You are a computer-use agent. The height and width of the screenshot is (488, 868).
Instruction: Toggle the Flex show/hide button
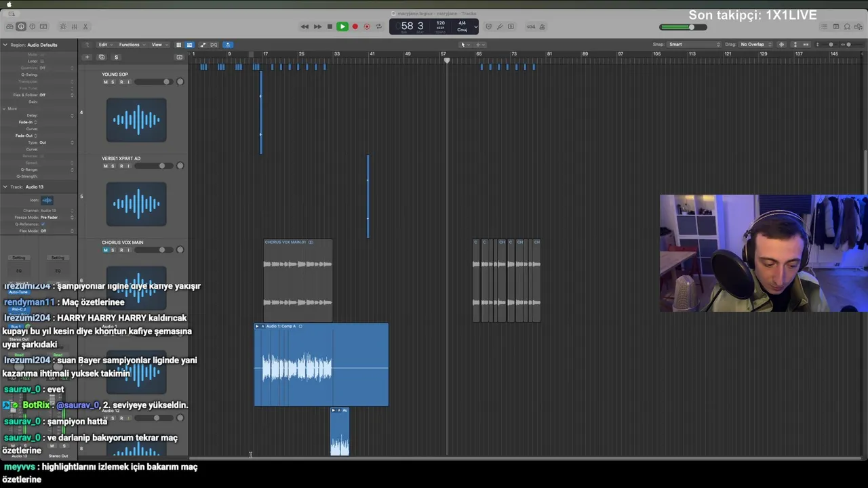point(214,45)
